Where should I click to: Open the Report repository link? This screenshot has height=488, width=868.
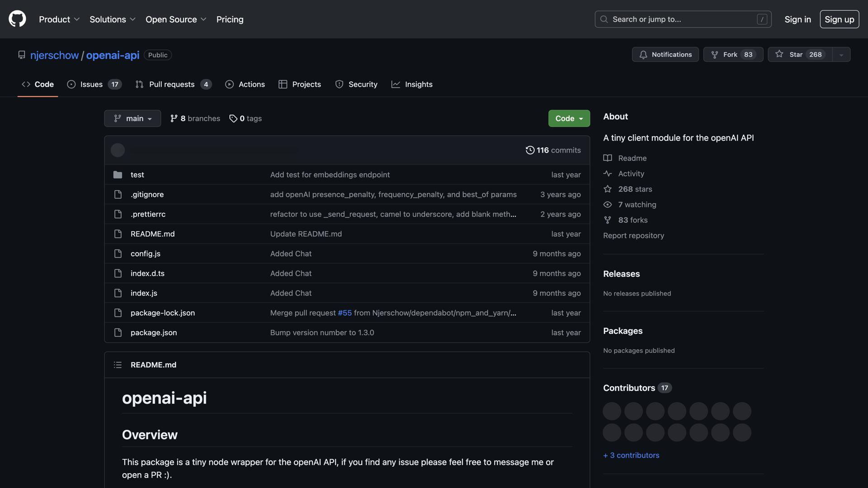633,235
